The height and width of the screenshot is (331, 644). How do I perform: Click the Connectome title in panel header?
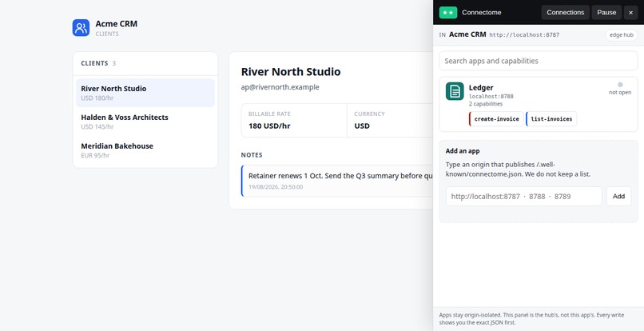(481, 12)
